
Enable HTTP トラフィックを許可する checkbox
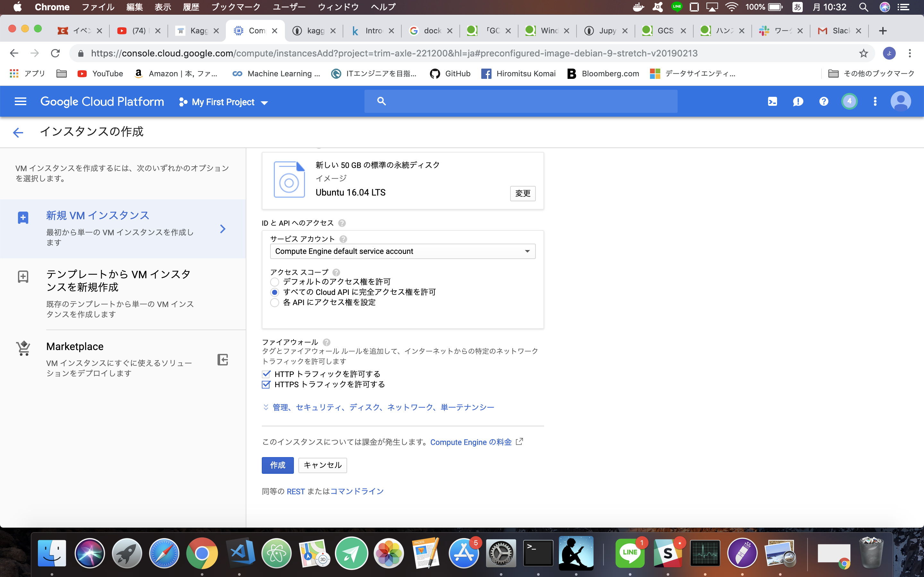point(267,373)
